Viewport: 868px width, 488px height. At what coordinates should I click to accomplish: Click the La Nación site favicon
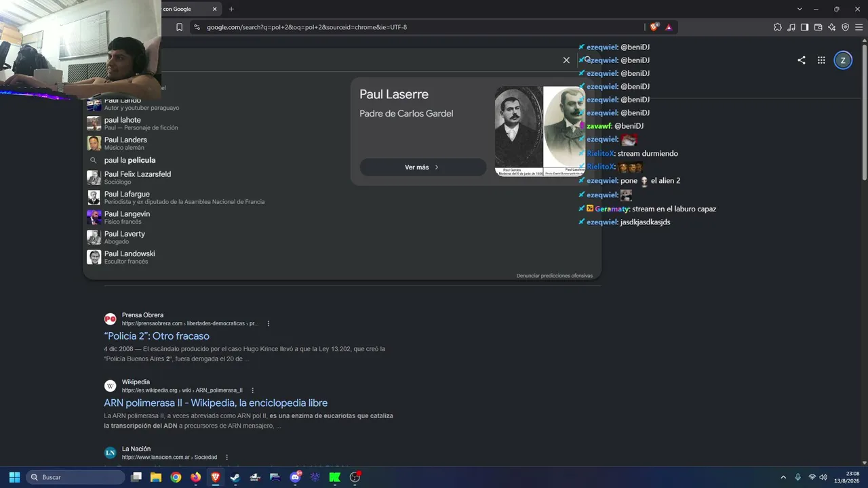coord(110,453)
